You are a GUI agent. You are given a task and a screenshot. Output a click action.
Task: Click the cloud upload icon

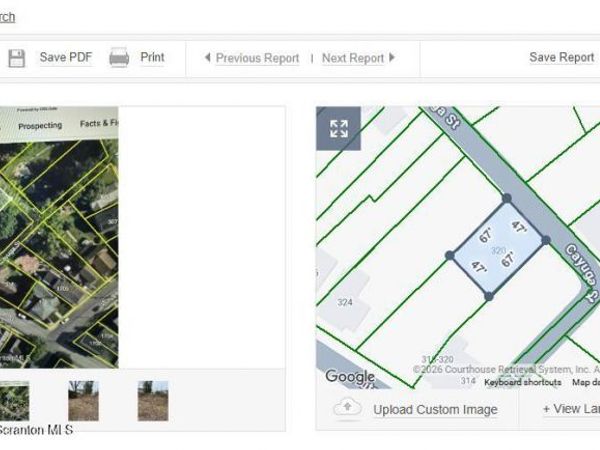[x=347, y=408]
